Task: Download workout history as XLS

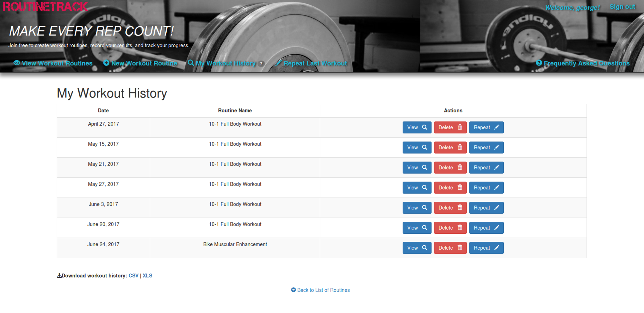Action: click(x=147, y=275)
